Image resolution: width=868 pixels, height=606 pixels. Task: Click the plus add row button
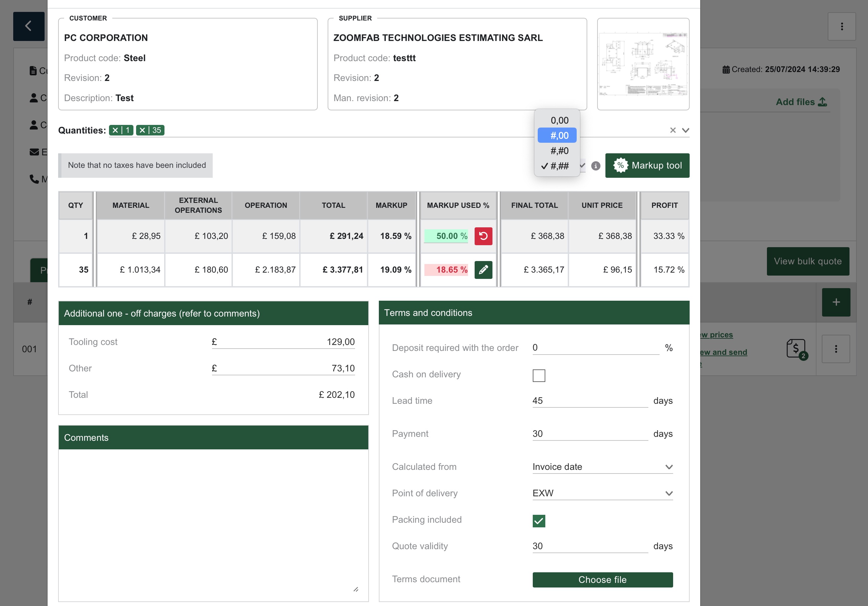pyautogui.click(x=836, y=302)
